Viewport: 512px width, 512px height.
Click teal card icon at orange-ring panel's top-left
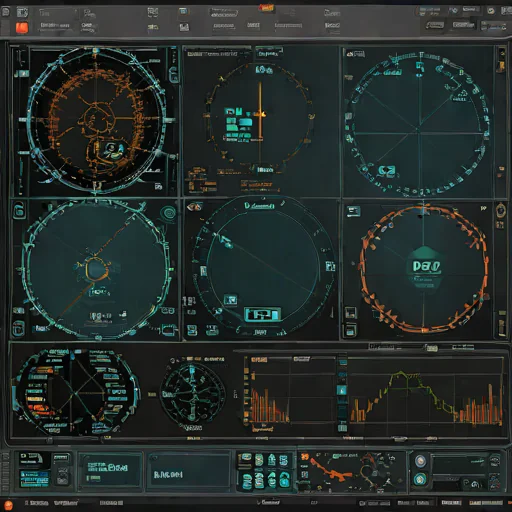tap(353, 211)
